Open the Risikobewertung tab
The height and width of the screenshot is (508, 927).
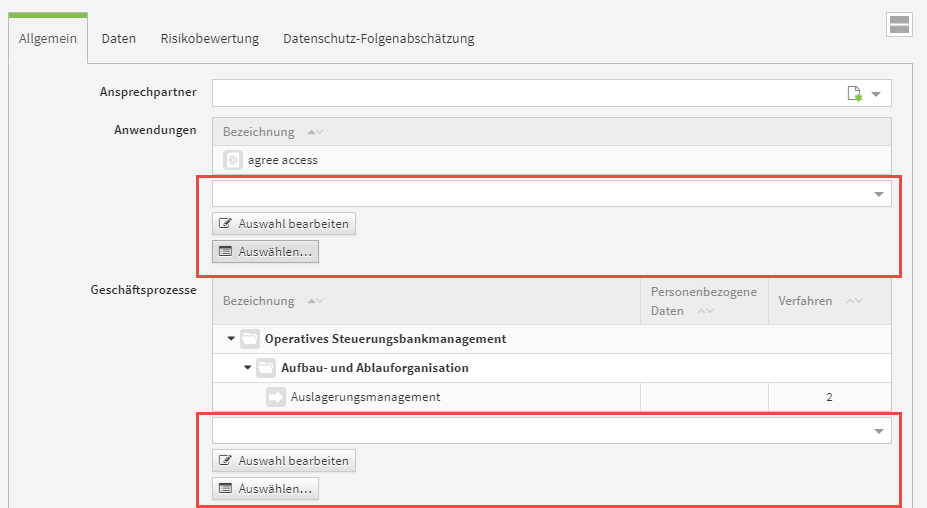tap(209, 39)
